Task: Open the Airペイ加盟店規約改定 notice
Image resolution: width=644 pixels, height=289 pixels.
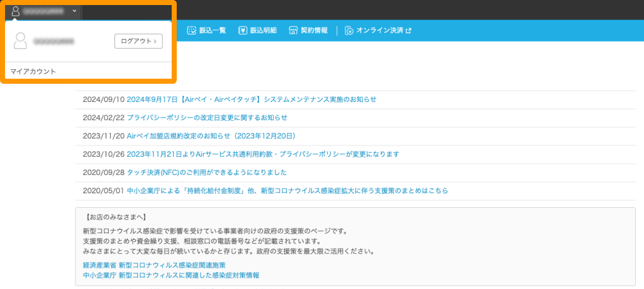Action: point(211,136)
